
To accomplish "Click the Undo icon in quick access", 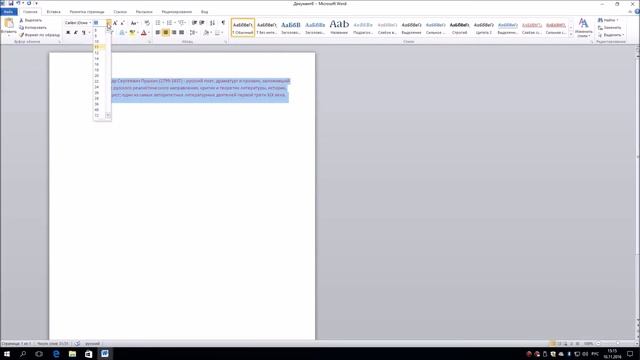I will coord(18,3).
